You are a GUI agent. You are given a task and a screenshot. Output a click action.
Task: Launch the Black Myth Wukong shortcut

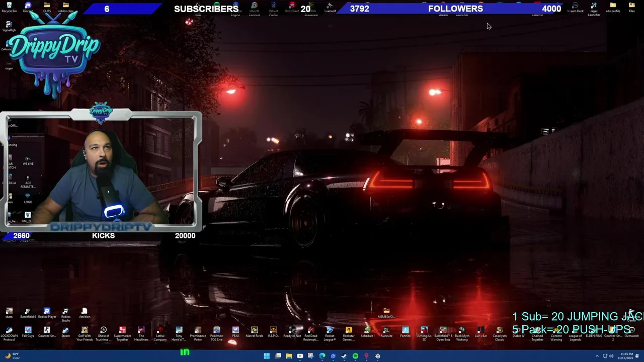pos(462,334)
